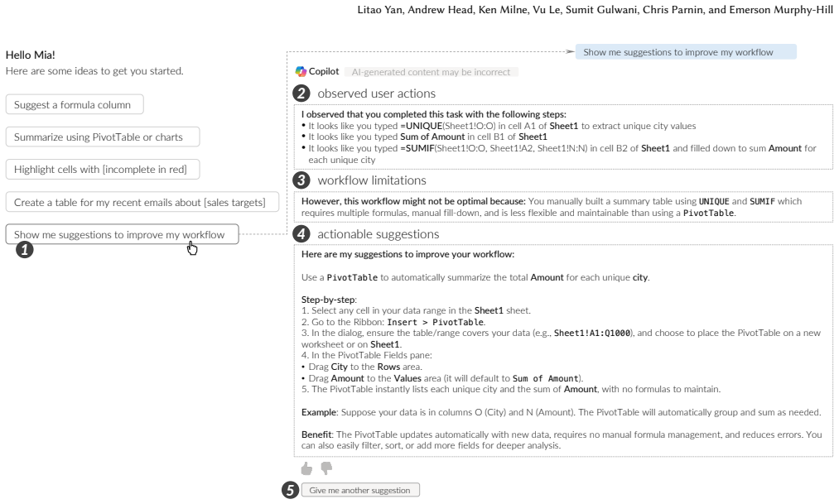Click the 'actionable suggestions' heading
The height and width of the screenshot is (504, 839).
(379, 234)
